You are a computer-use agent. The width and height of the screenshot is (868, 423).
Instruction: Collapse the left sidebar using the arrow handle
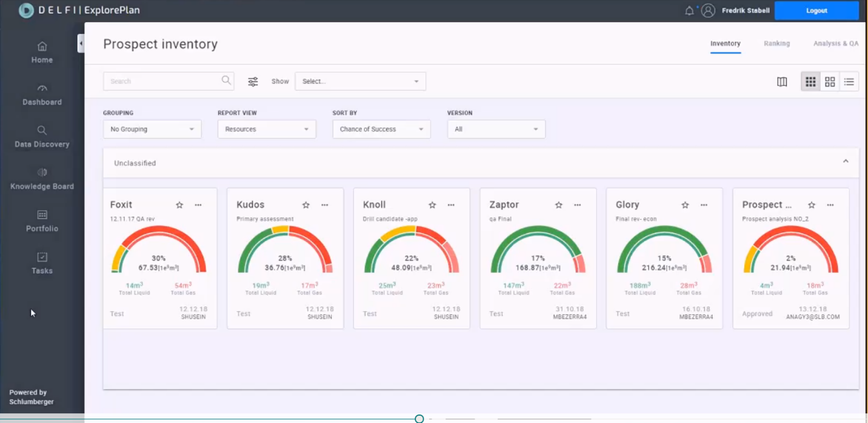(81, 44)
